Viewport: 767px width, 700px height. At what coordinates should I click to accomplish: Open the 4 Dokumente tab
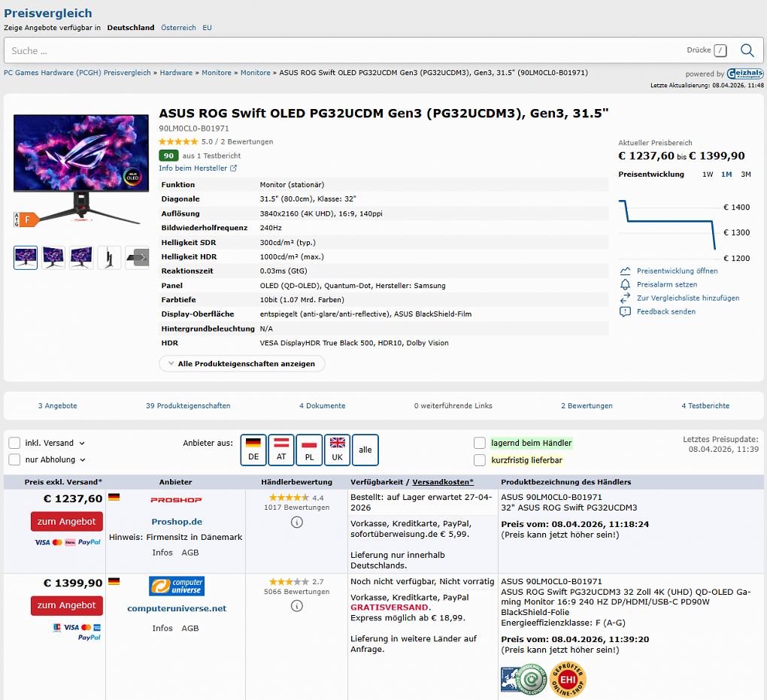pyautogui.click(x=323, y=405)
